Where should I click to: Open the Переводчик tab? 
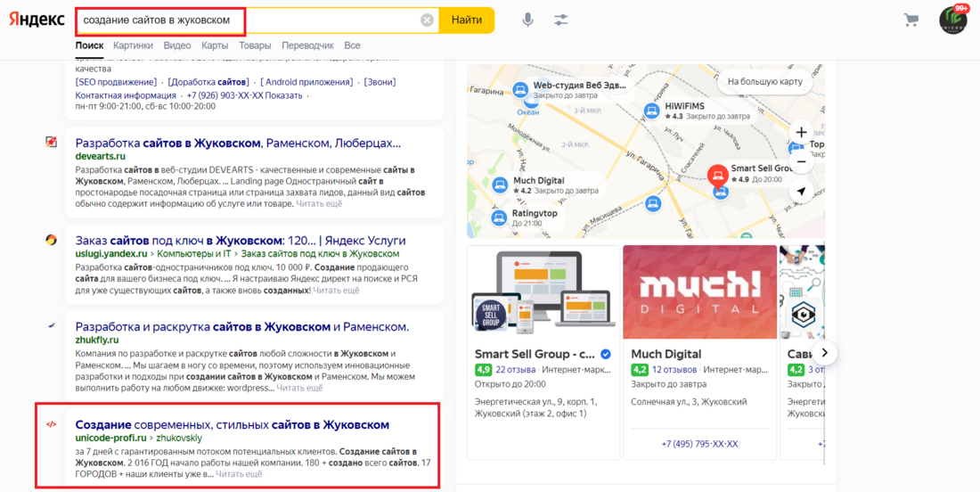tap(307, 45)
